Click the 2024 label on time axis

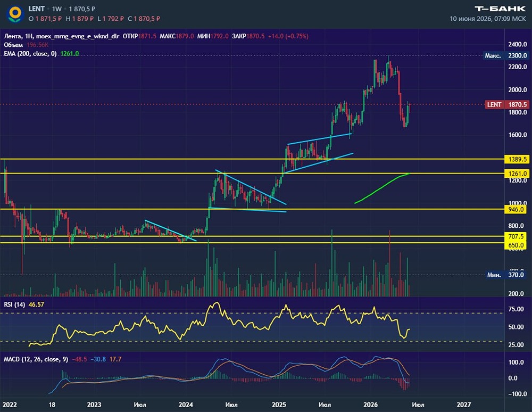(186, 405)
